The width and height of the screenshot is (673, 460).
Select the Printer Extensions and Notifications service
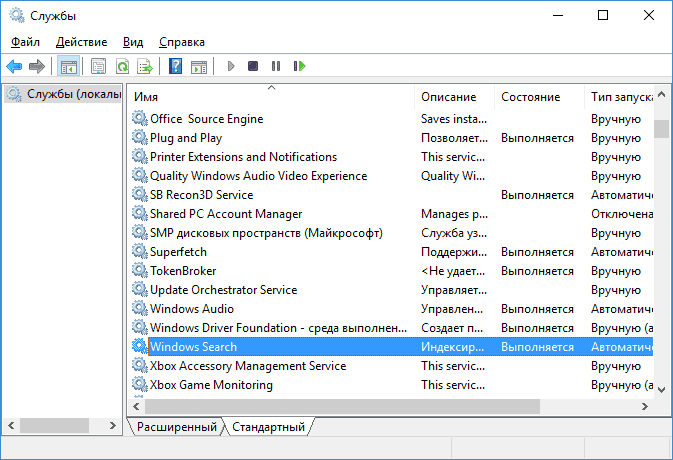(x=243, y=157)
